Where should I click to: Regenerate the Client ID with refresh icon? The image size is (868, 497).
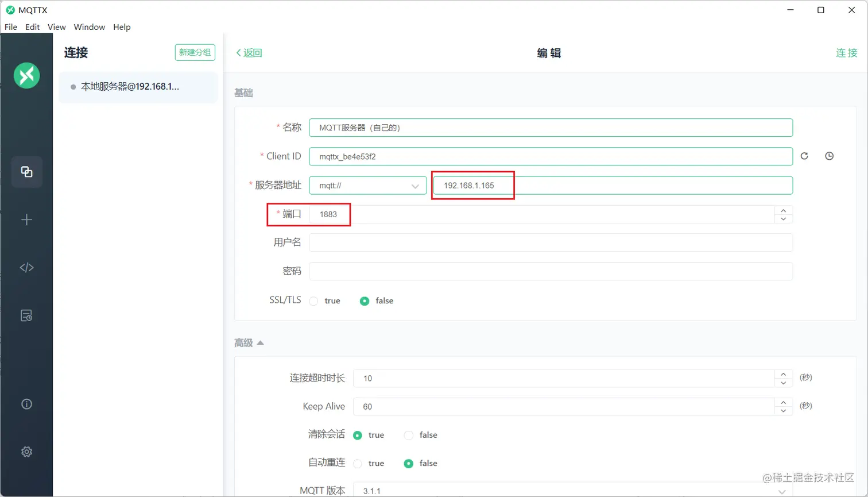pos(804,156)
